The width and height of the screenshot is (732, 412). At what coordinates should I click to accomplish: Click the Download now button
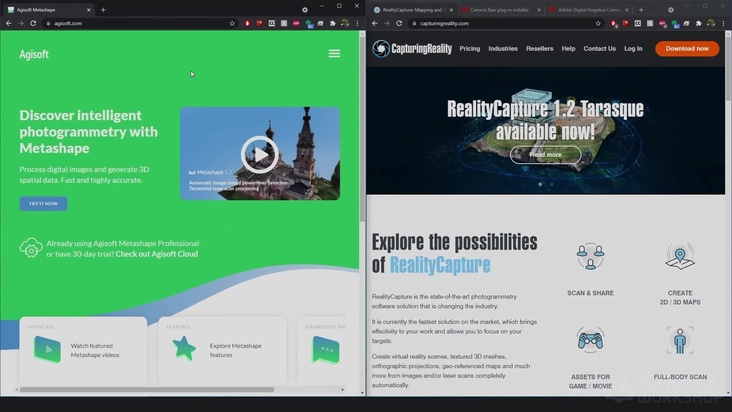coord(686,48)
